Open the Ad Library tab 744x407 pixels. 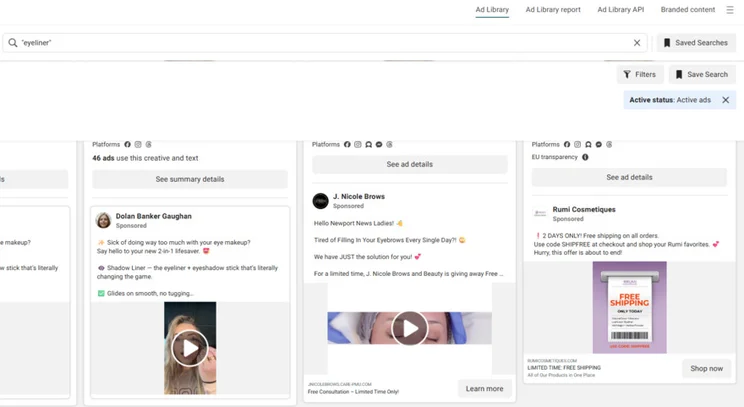pyautogui.click(x=492, y=9)
